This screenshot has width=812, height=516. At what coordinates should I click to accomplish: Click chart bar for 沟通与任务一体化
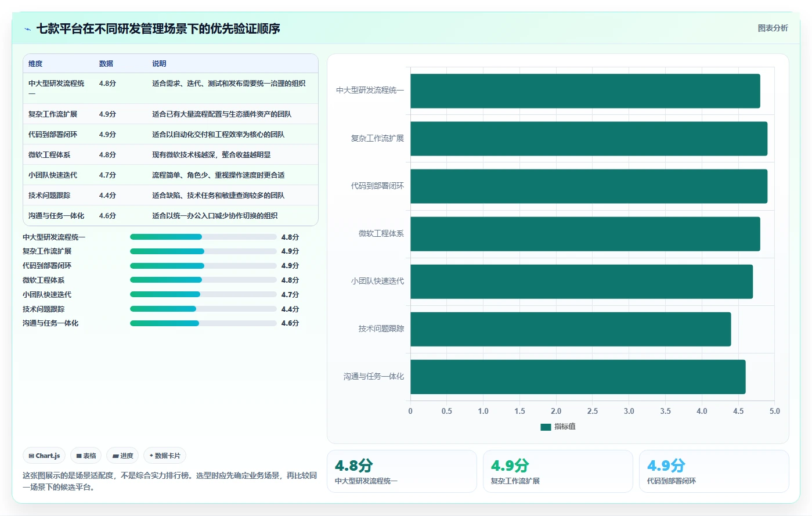tap(578, 377)
